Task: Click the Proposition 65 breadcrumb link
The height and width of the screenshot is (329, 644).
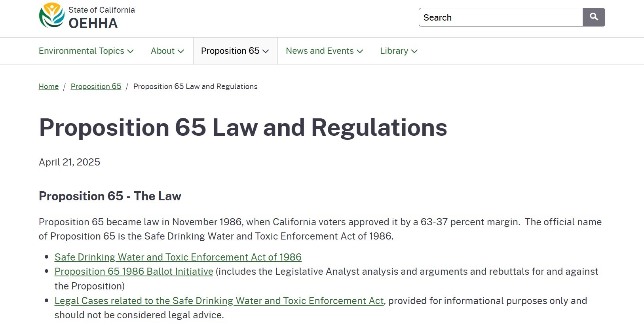Action: coord(96,87)
